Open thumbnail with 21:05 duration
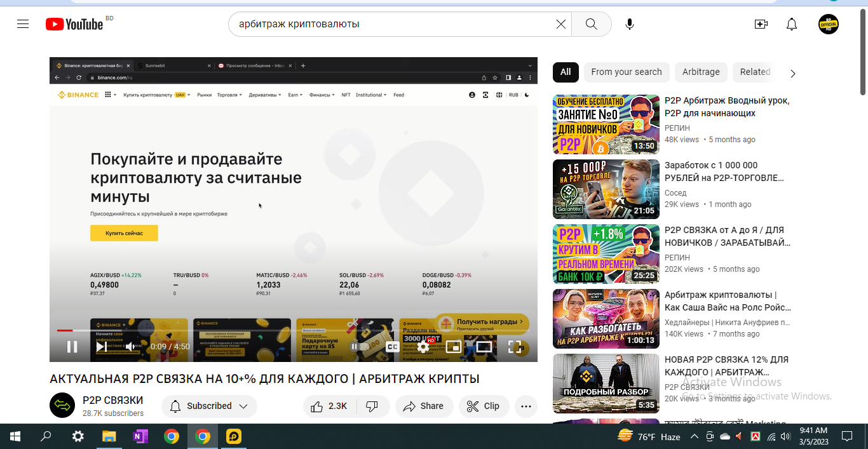 [606, 189]
